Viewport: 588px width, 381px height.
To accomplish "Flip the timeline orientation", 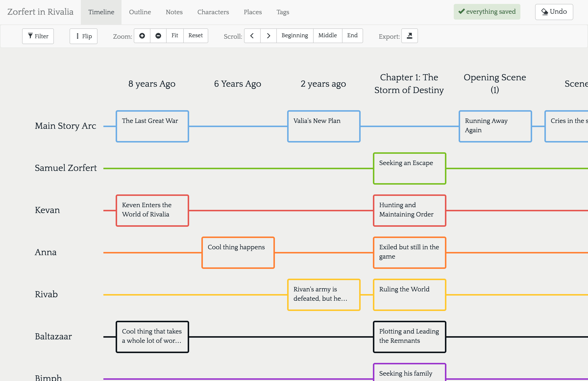I will point(84,36).
